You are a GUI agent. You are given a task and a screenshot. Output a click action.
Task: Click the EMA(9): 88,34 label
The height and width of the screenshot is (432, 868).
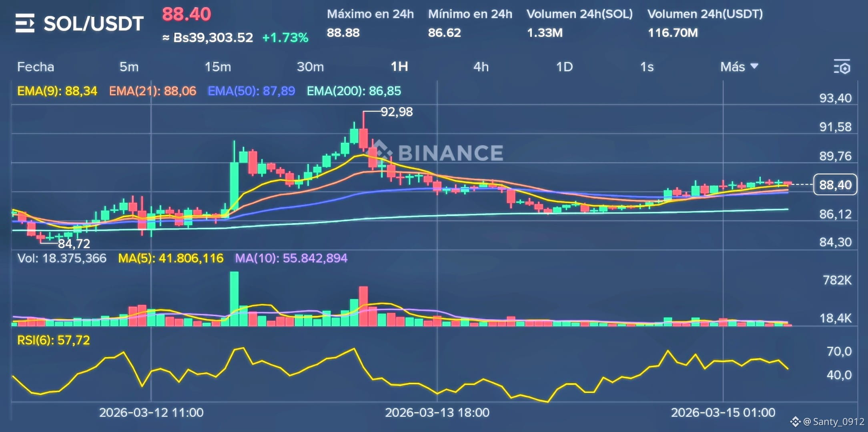[57, 91]
